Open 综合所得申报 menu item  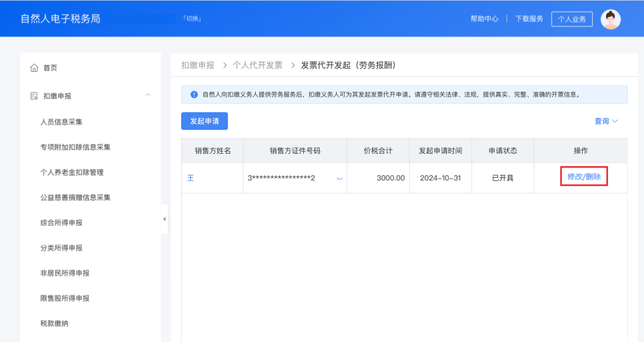pyautogui.click(x=61, y=223)
